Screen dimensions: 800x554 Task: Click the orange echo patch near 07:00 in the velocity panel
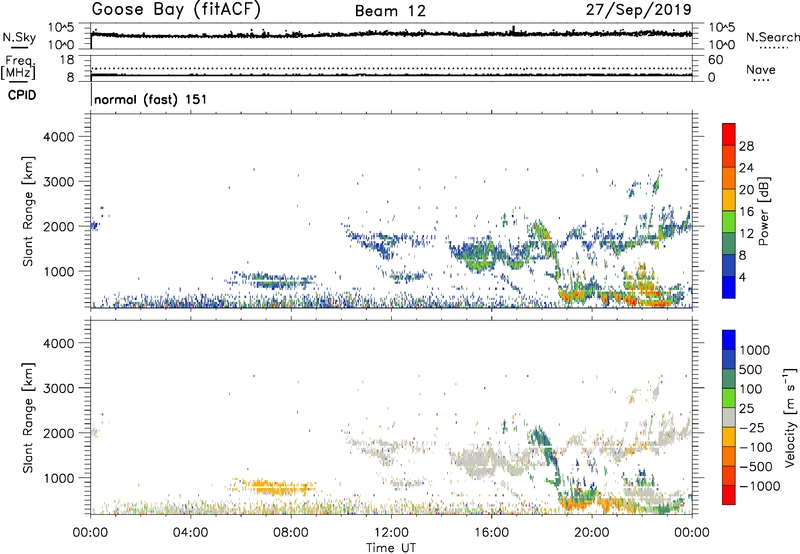coord(276,487)
